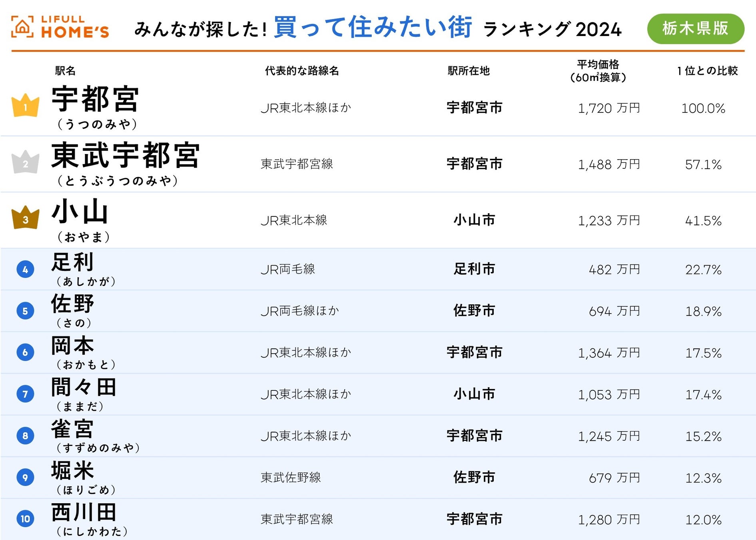Click the blue rank 4 circle badge
This screenshot has width=756, height=540.
coord(25,270)
